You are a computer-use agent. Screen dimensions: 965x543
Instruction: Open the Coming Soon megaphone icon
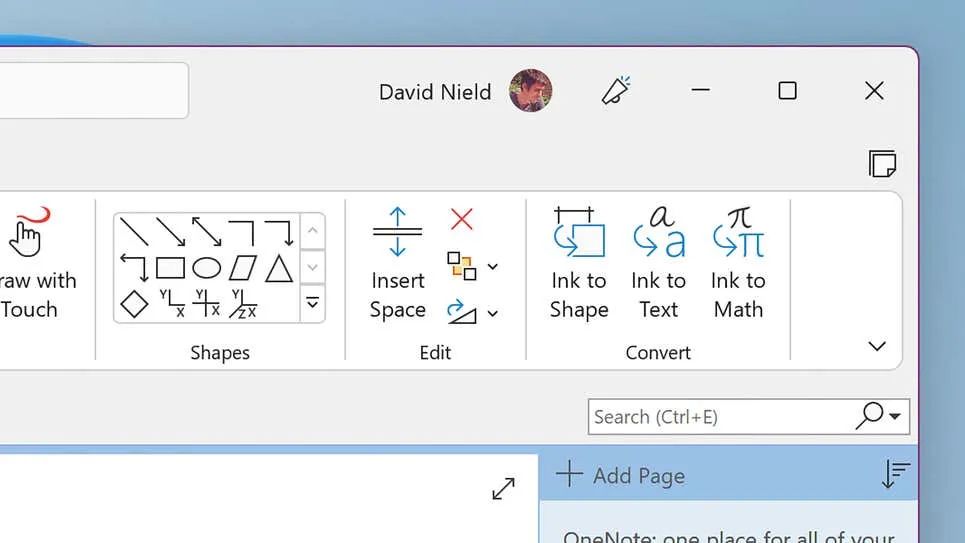[615, 91]
